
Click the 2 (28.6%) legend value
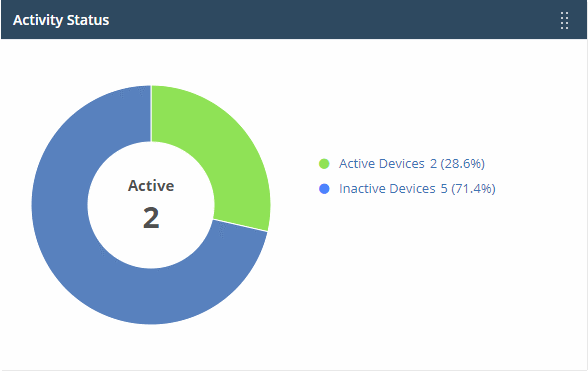pos(458,164)
